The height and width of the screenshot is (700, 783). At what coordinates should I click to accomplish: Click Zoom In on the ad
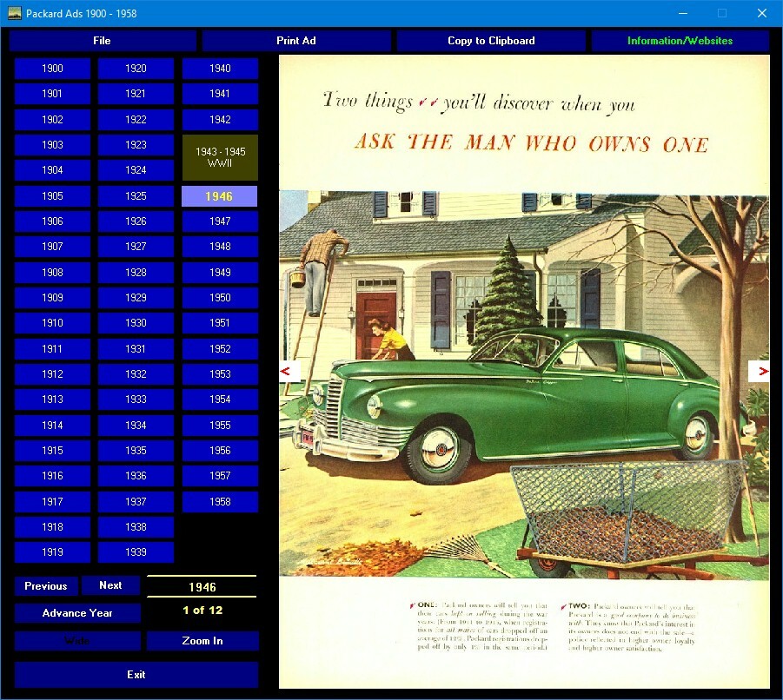202,641
